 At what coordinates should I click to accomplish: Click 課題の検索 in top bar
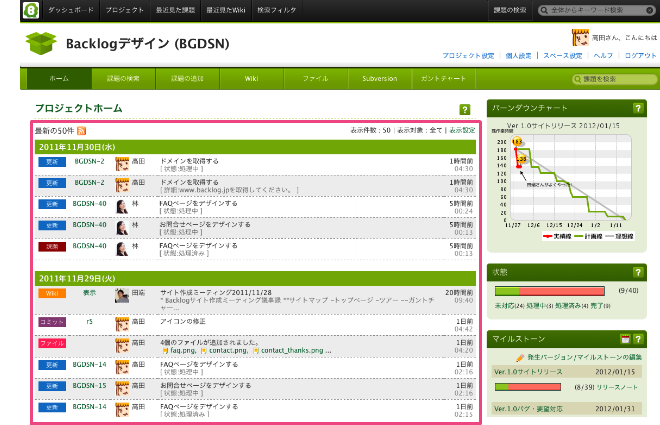point(510,10)
